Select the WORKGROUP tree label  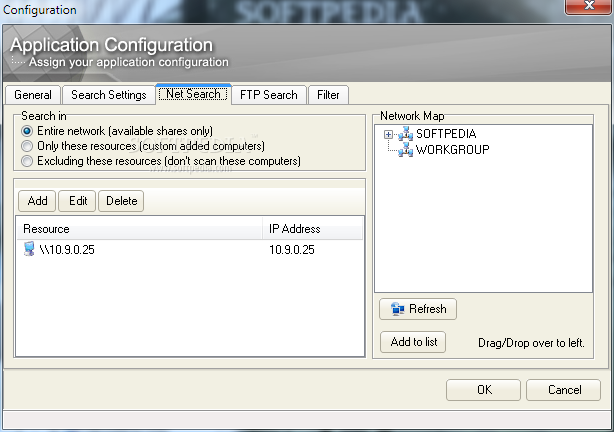pos(452,150)
